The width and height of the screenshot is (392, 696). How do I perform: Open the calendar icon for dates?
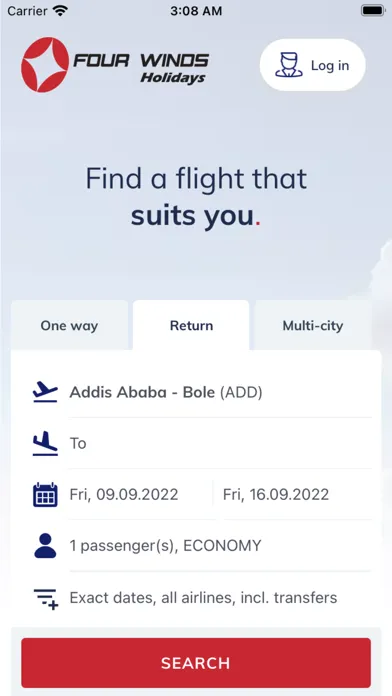(x=45, y=494)
